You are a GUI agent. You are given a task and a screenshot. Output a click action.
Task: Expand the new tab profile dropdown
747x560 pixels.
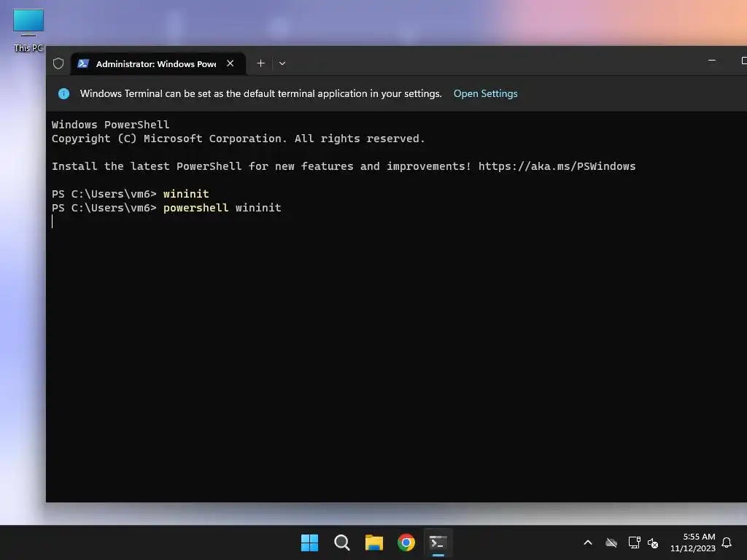[282, 63]
